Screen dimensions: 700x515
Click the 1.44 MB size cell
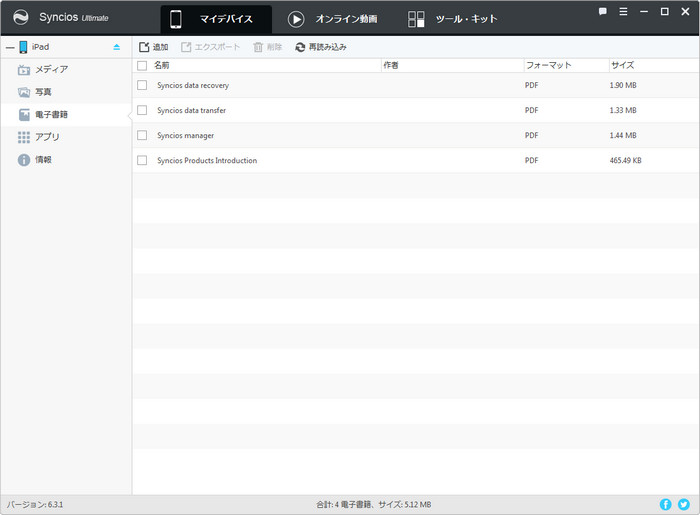(623, 135)
